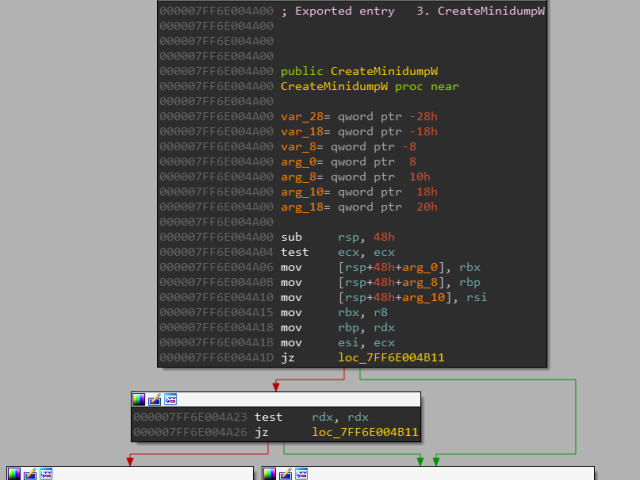The width and height of the screenshot is (640, 480).
Task: Select the arg_0 definition line
Action: pyautogui.click(x=349, y=162)
